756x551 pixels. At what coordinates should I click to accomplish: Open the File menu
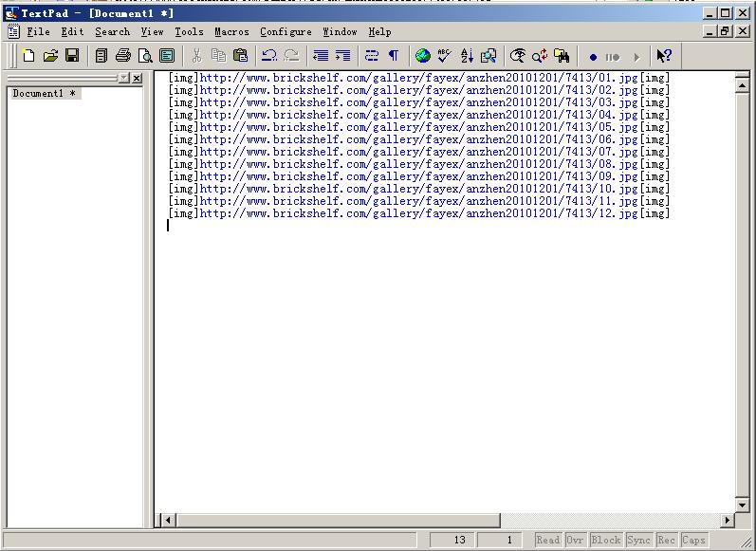pos(39,32)
